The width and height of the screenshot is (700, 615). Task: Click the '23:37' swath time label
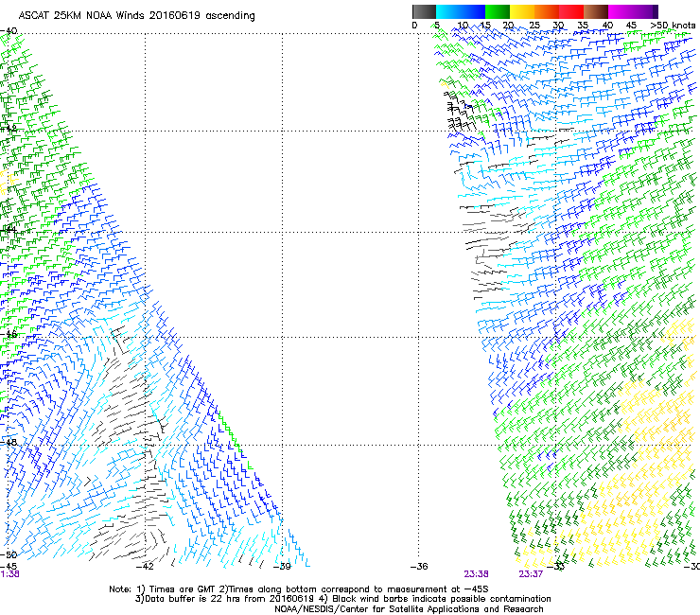click(x=531, y=574)
